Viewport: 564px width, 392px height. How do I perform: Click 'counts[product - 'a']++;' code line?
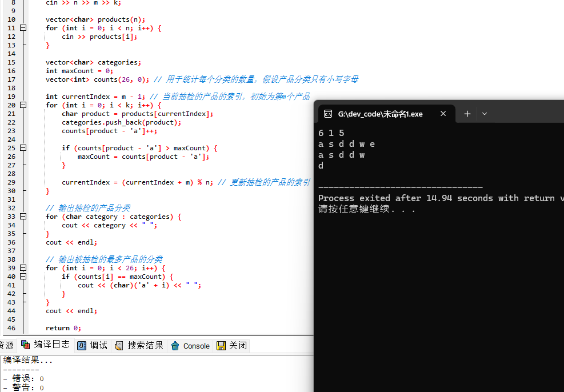[x=110, y=131]
